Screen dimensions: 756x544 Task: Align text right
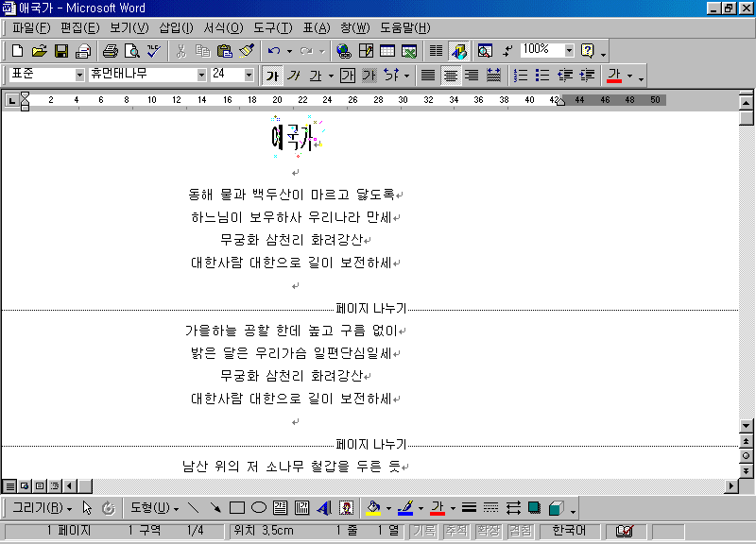click(472, 76)
